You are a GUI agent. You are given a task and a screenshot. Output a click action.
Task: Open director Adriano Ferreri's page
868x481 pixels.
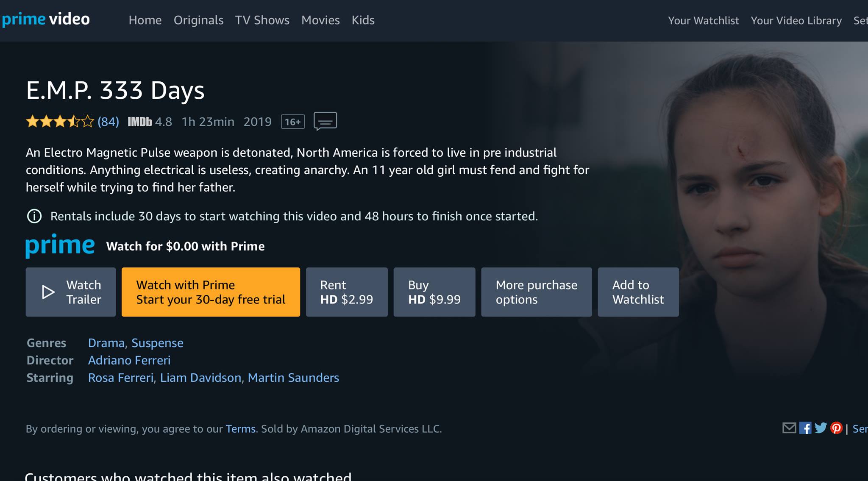tap(129, 360)
